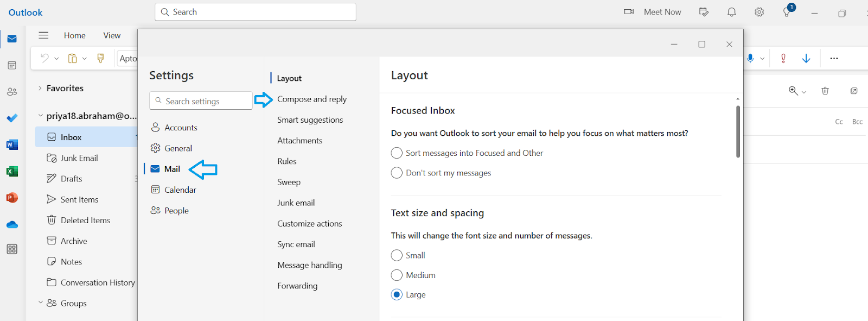Open the Dictate dropdown arrow
This screenshot has width=868, height=321.
coord(762,58)
